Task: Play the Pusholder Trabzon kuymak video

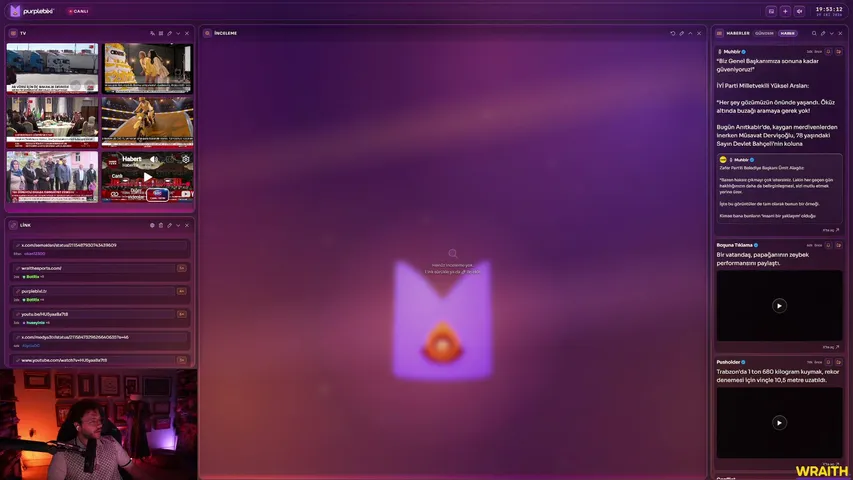Action: (x=779, y=423)
